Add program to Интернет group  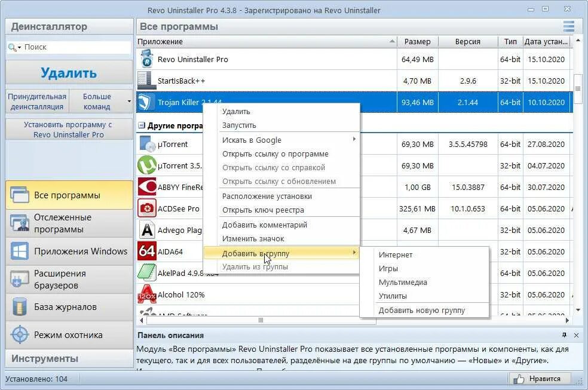[395, 255]
